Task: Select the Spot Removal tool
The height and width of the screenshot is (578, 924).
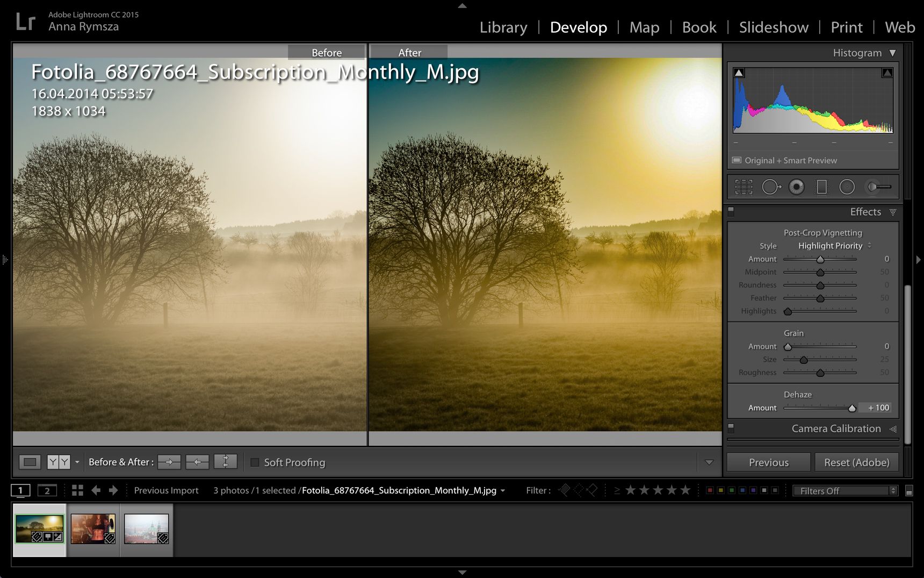Action: point(771,187)
